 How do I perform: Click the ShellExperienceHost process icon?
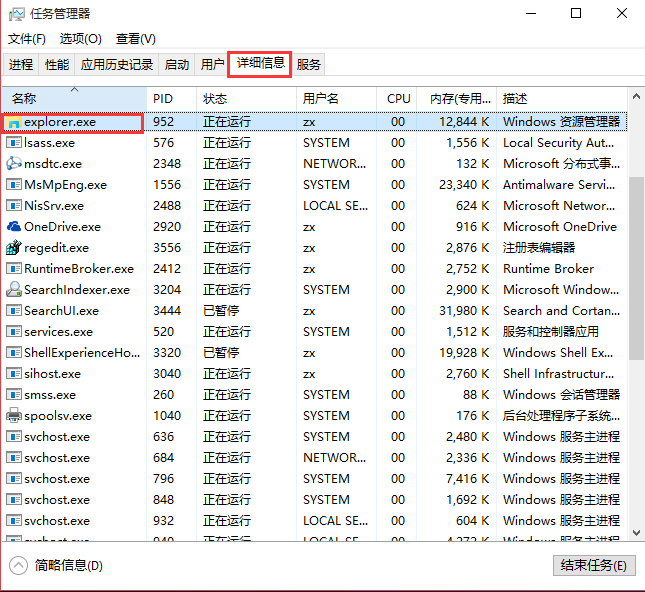click(x=14, y=353)
